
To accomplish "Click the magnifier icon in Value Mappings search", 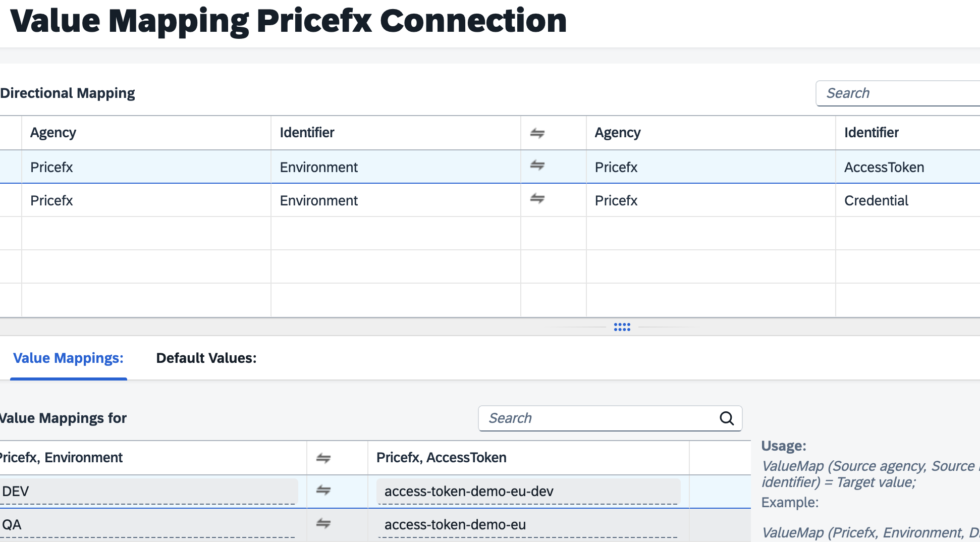I will click(726, 418).
